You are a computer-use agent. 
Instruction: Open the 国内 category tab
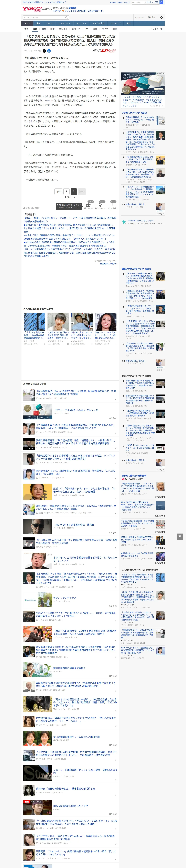click(x=35, y=29)
